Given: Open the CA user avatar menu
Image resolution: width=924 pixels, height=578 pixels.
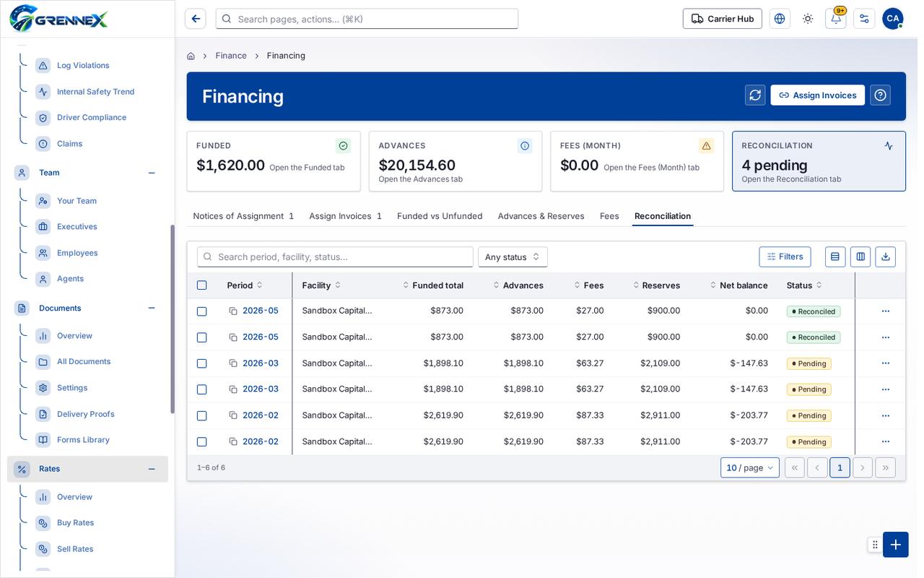Looking at the screenshot, I should pyautogui.click(x=893, y=19).
